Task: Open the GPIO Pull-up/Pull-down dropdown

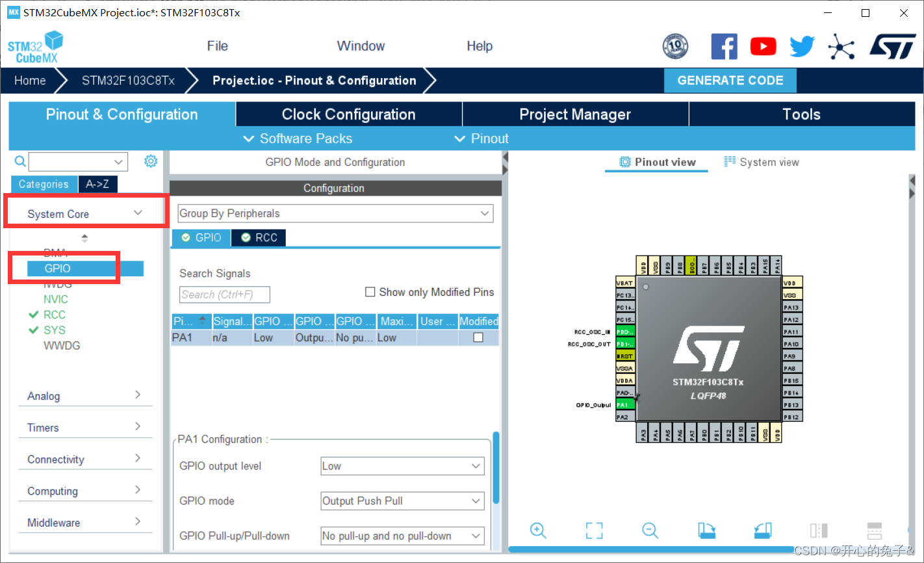Action: coord(402,536)
